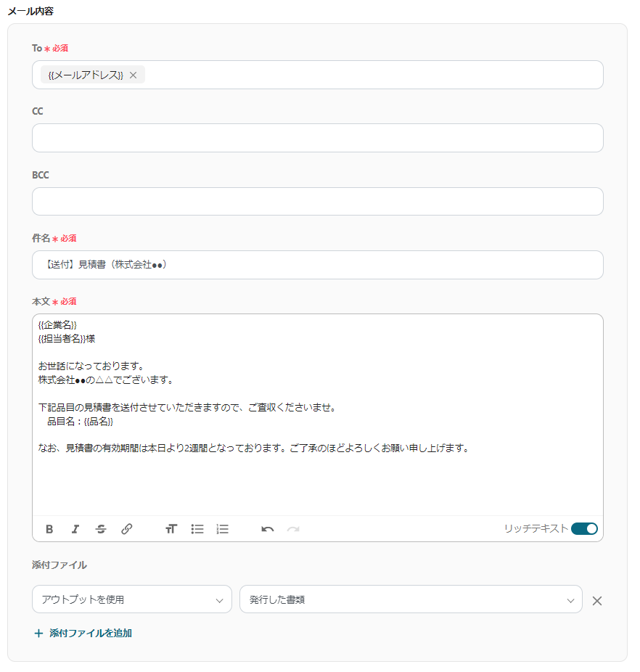
Task: Create a numbered list
Action: pos(222,529)
